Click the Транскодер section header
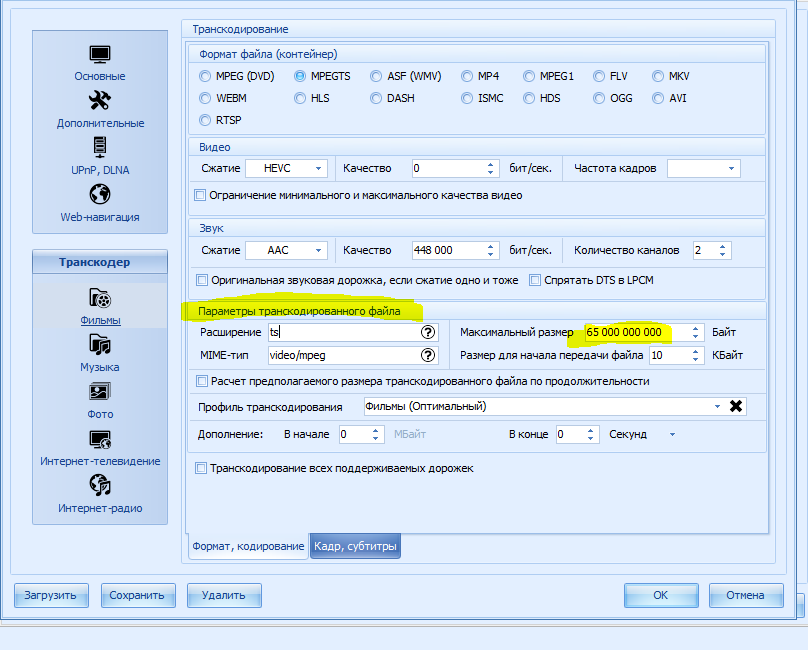Viewport: 808px width, 650px height. click(100, 262)
